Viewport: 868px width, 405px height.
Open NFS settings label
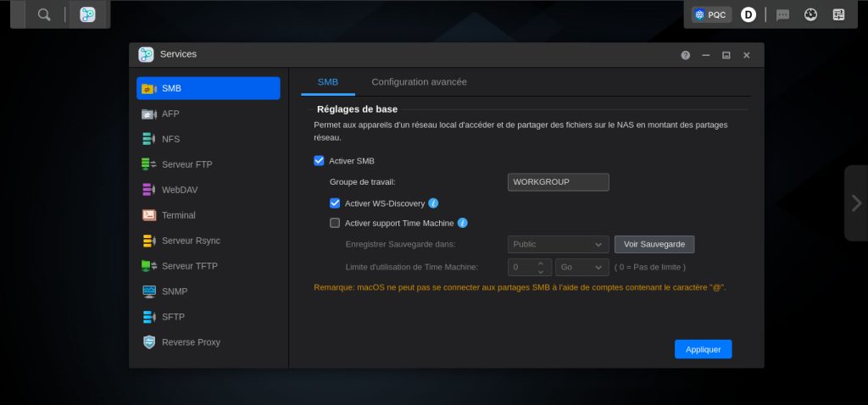point(170,140)
